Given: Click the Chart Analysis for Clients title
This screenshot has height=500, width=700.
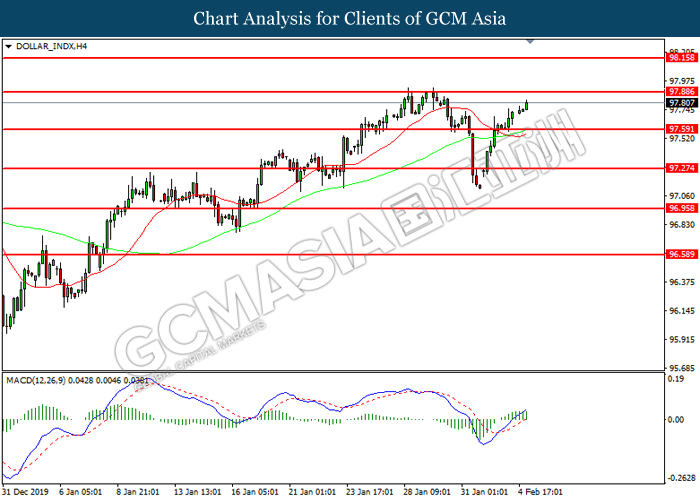Looking at the screenshot, I should coord(350,19).
